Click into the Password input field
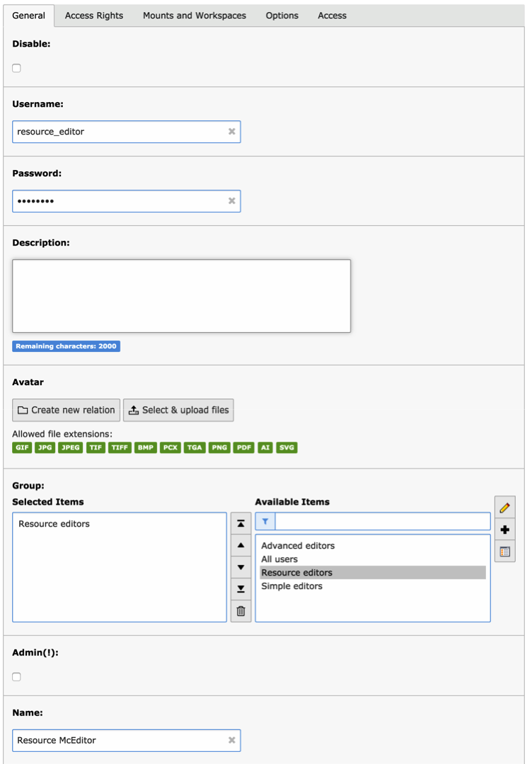Image resolution: width=532 pixels, height=764 pixels. (x=126, y=201)
